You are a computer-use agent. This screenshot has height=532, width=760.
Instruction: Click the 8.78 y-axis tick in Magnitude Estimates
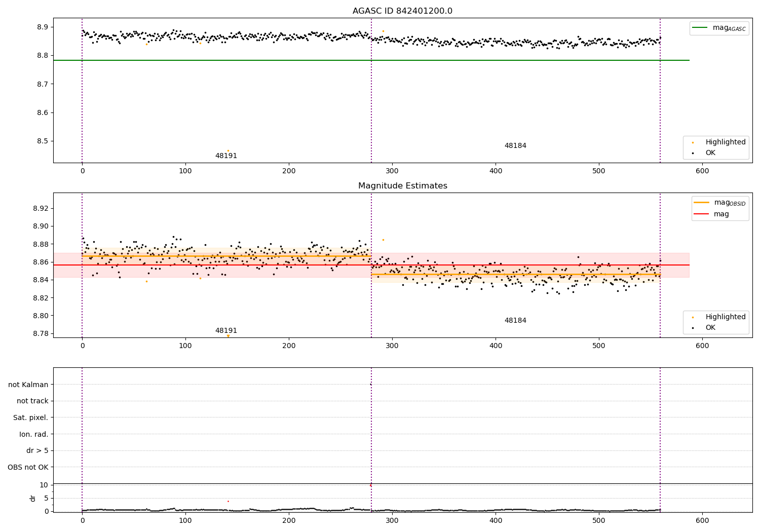[x=41, y=333]
